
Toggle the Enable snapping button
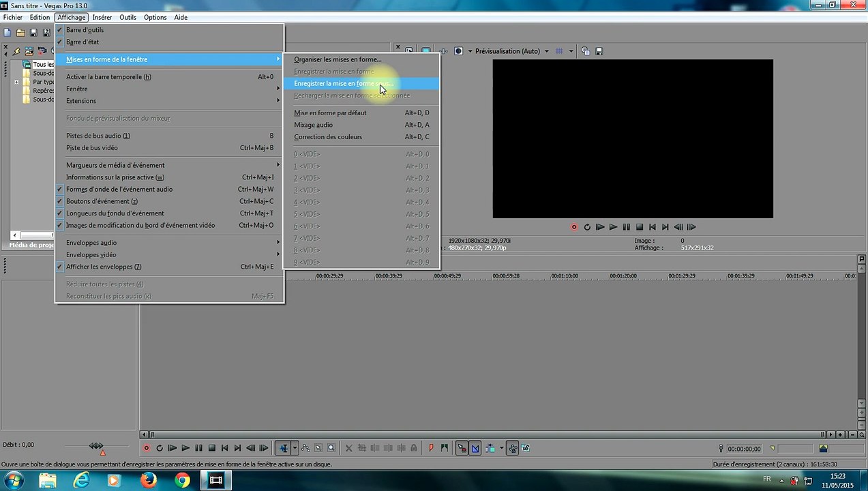462,448
